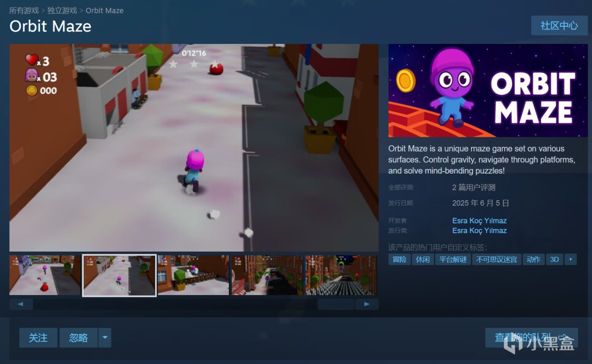Select the 动作 tag
The image size is (592, 364).
click(533, 259)
